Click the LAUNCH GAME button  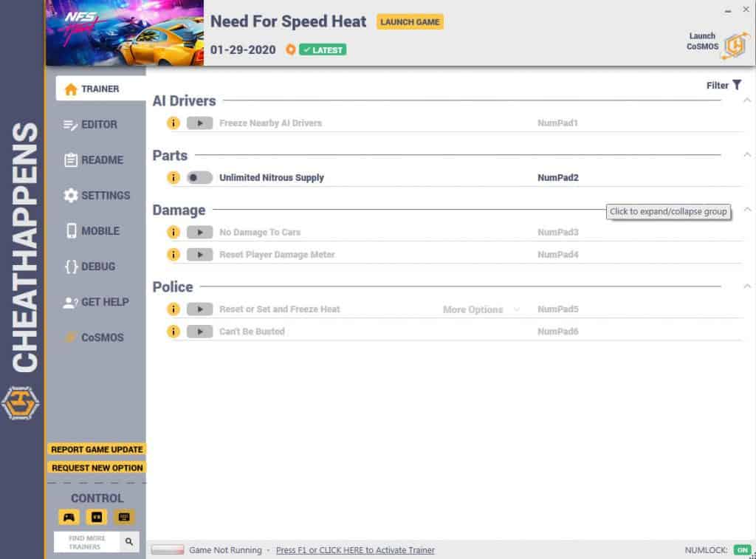point(409,21)
